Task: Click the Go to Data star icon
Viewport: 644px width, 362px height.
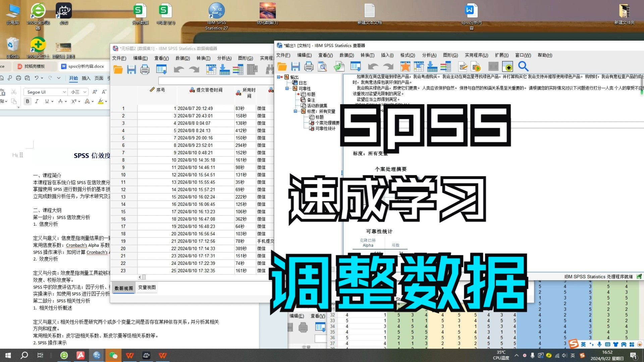Action: click(x=405, y=67)
